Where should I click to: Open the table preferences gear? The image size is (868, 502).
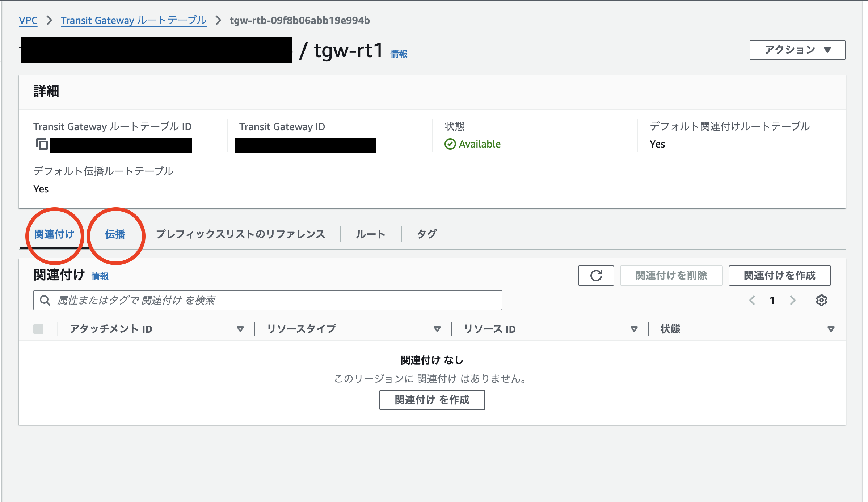(x=822, y=300)
